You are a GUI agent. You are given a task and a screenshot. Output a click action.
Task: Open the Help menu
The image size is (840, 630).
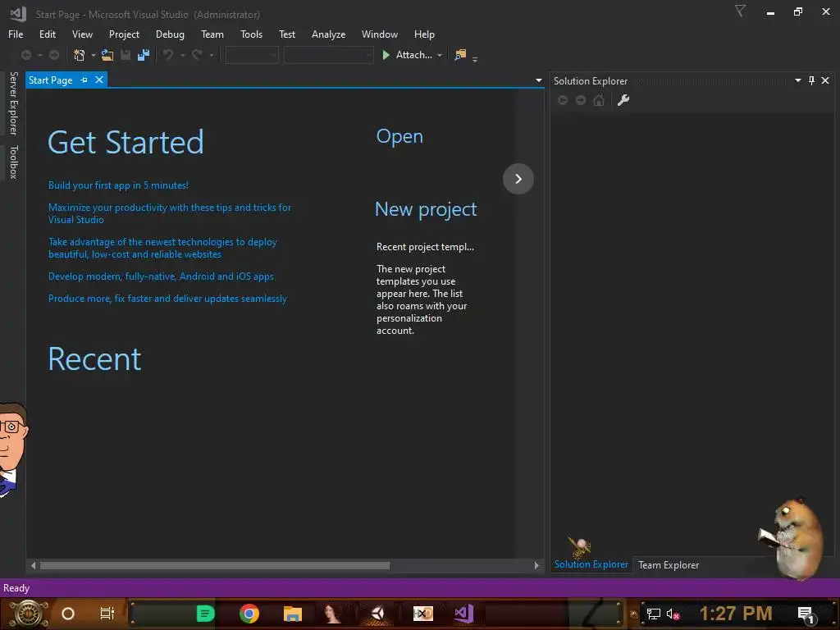coord(424,34)
